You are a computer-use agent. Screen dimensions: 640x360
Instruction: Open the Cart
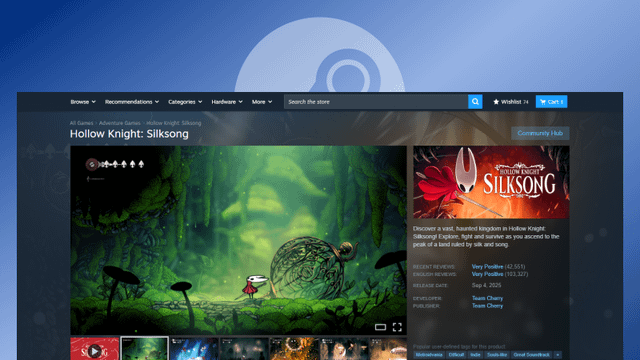pyautogui.click(x=551, y=102)
